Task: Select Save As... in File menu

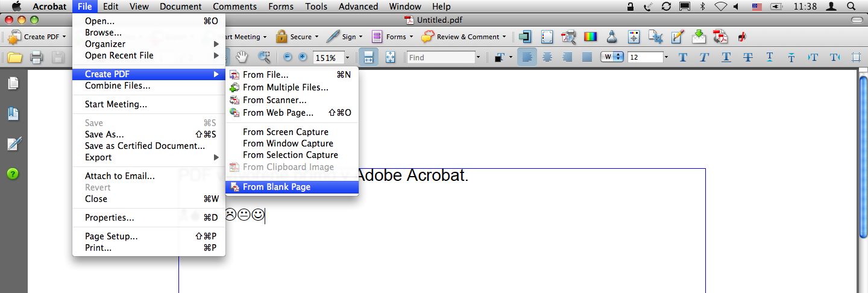Action: [149, 134]
